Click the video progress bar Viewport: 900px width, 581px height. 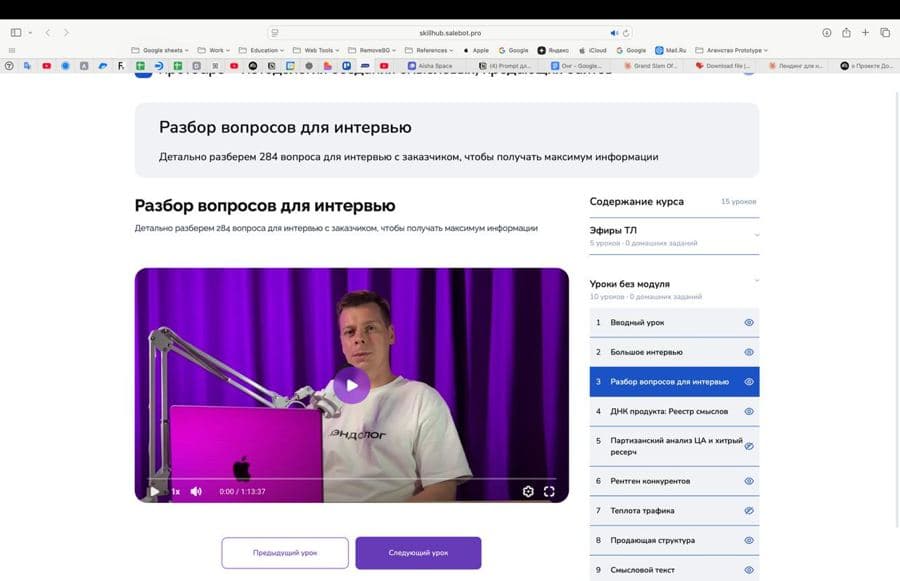pos(352,478)
